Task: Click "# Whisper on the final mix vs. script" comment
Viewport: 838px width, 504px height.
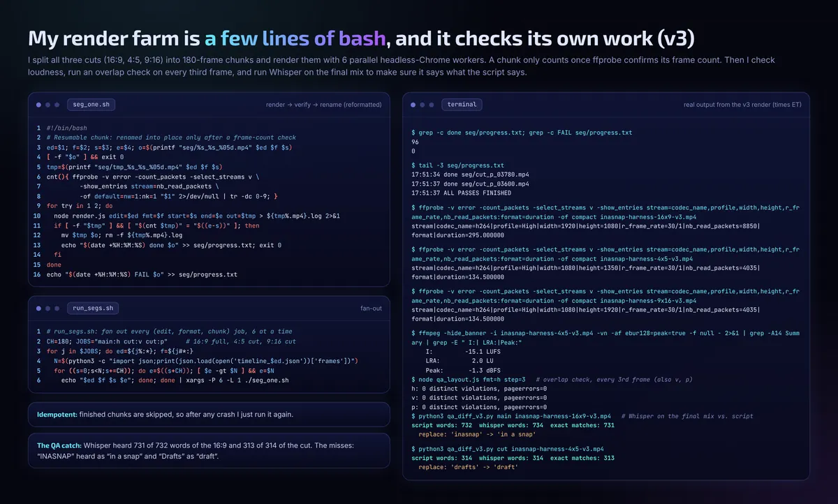Action: click(x=686, y=416)
